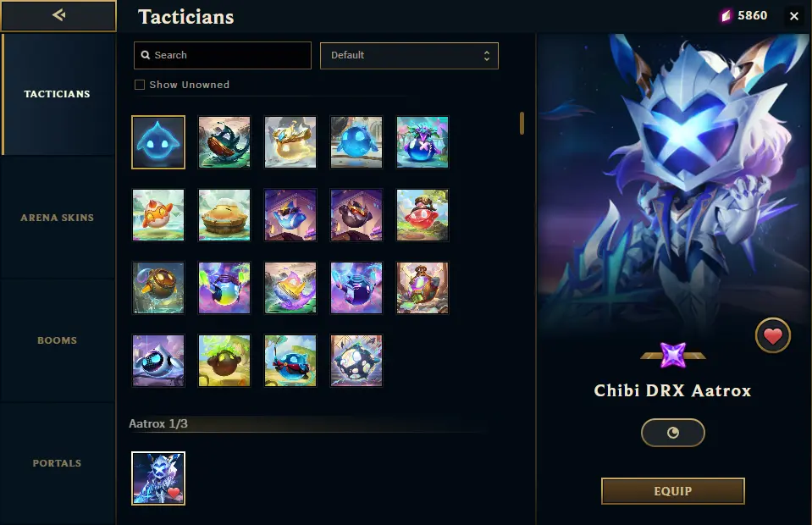Open the Default sort dropdown
Image resolution: width=812 pixels, height=525 pixels.
click(409, 55)
